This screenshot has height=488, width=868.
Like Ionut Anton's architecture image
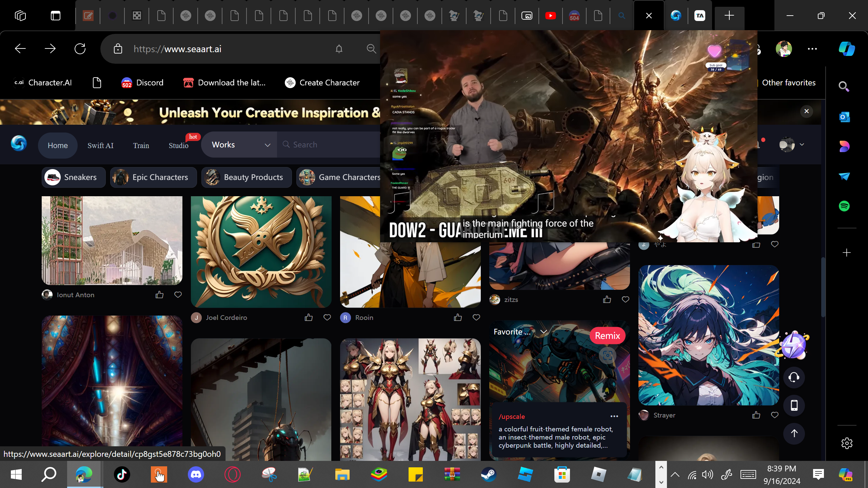coord(159,295)
